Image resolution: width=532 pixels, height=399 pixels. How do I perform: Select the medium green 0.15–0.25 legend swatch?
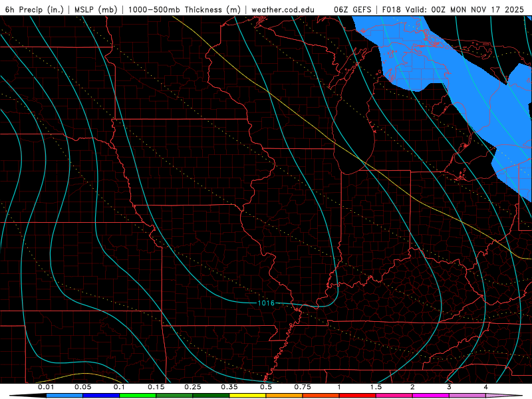[174, 396]
